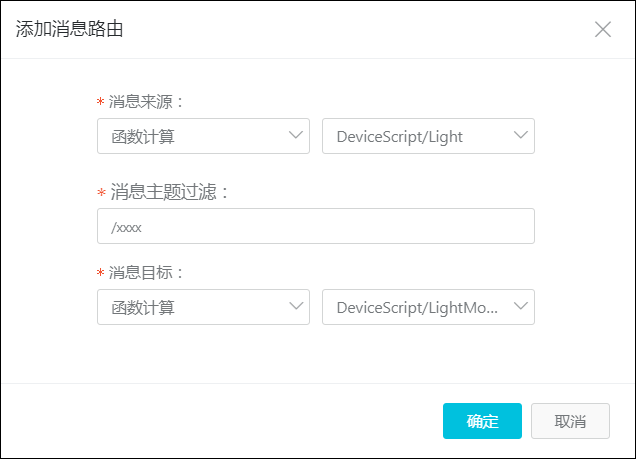
Task: Confirm with the 确定 button
Action: click(482, 421)
